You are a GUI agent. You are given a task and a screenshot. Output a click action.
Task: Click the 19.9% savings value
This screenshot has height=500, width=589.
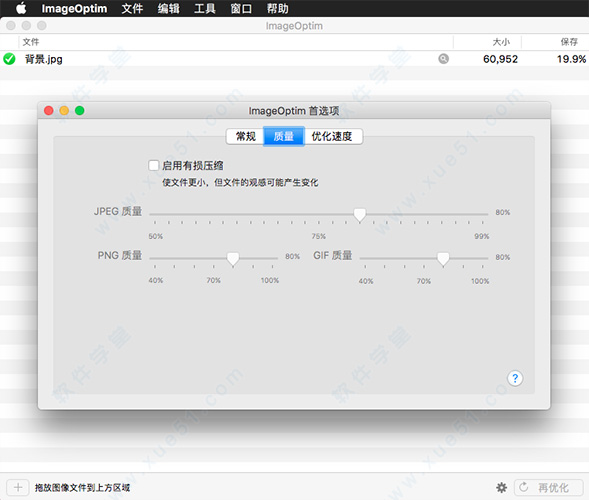[x=571, y=59]
